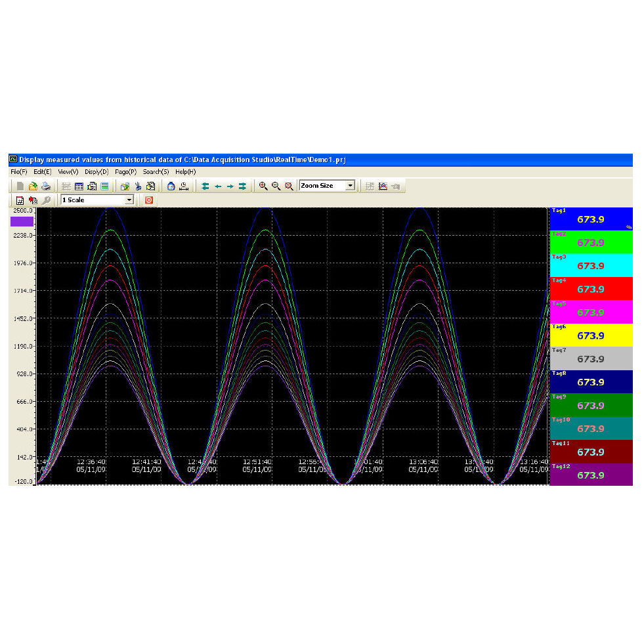Click the red record-style toolbar icon
This screenshot has width=644, height=644.
coord(149,200)
